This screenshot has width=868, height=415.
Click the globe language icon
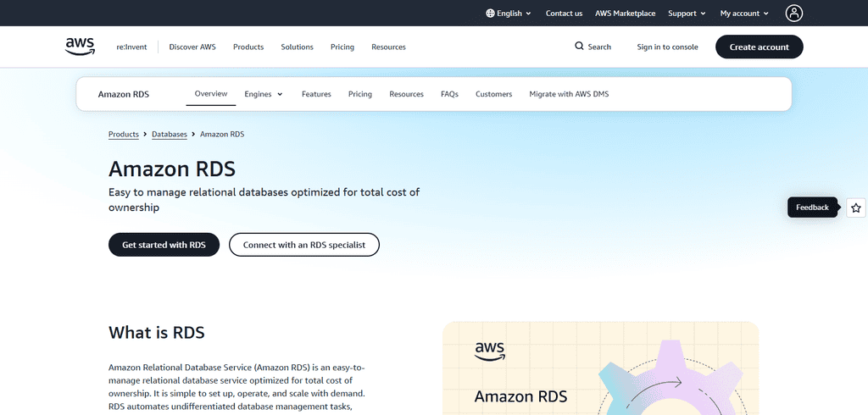(x=490, y=14)
